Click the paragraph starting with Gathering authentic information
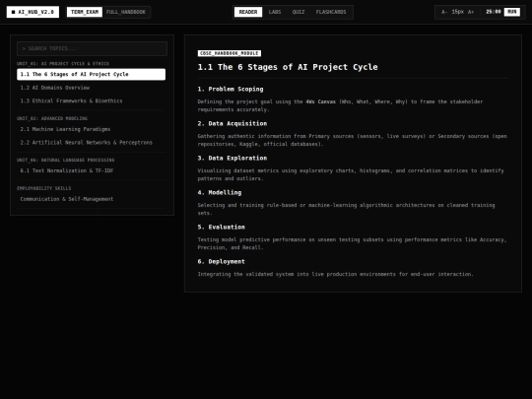532x399 pixels. 353,140
